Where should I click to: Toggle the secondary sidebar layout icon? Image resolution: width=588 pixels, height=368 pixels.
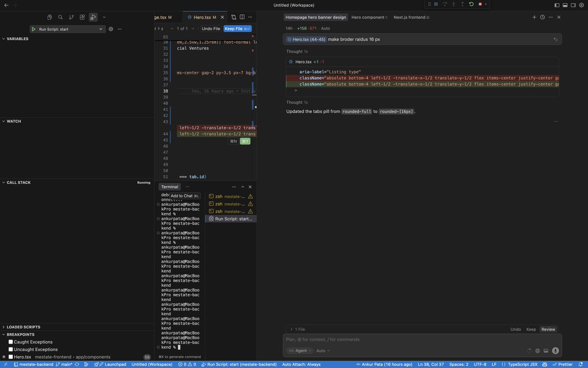tap(573, 5)
